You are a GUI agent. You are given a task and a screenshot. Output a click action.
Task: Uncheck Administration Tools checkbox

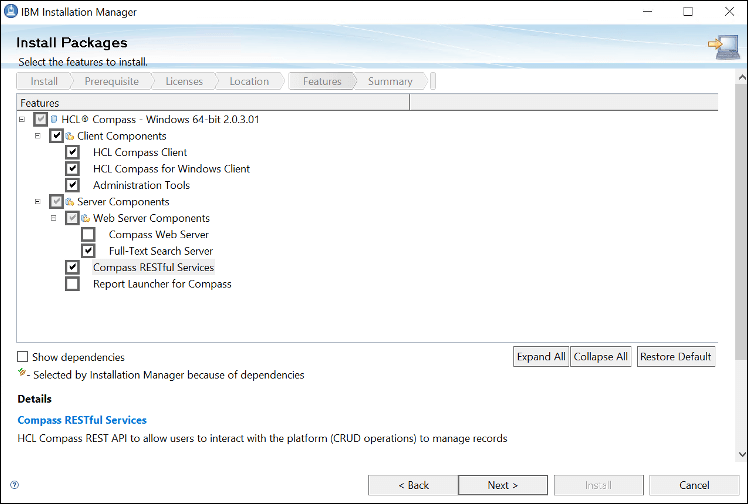tap(72, 185)
